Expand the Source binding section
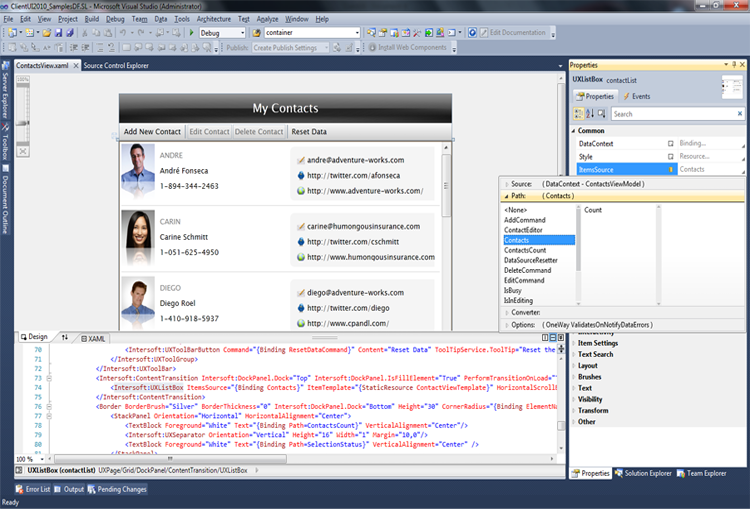Screen dimensions: 750x509 click(x=507, y=184)
